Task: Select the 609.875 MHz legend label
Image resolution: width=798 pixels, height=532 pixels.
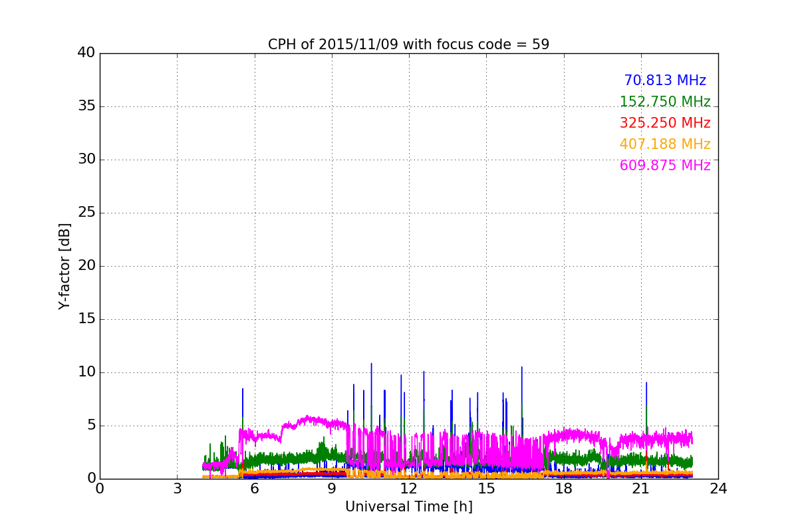Action: click(x=665, y=166)
